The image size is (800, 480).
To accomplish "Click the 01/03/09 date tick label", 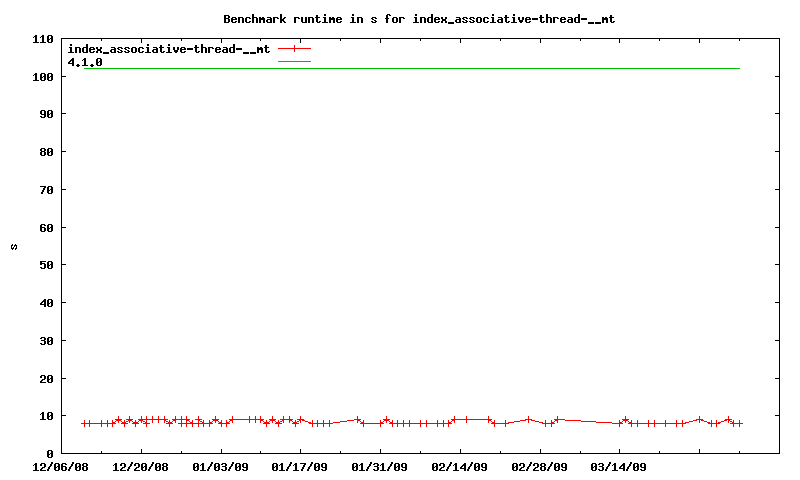I will (x=220, y=466).
